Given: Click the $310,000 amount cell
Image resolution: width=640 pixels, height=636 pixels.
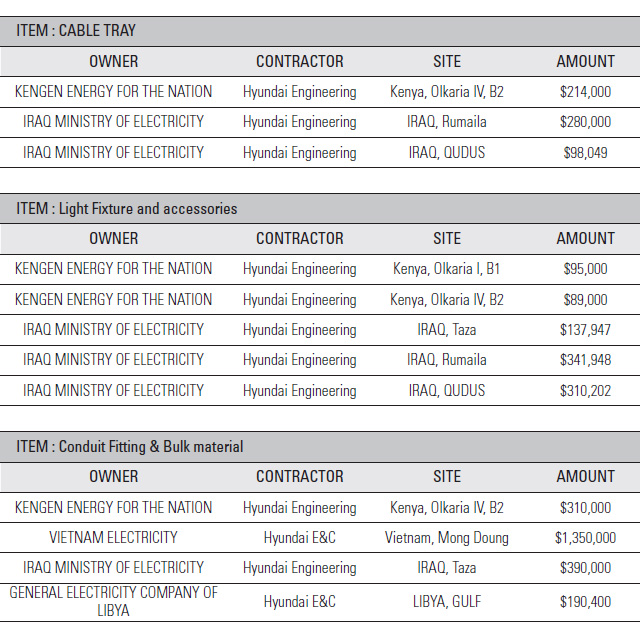Looking at the screenshot, I should 585,508.
